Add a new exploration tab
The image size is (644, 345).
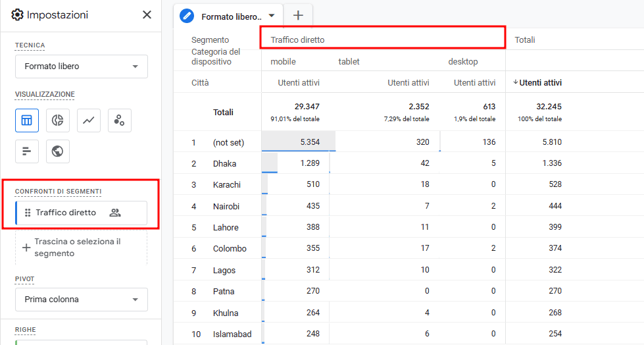point(298,16)
